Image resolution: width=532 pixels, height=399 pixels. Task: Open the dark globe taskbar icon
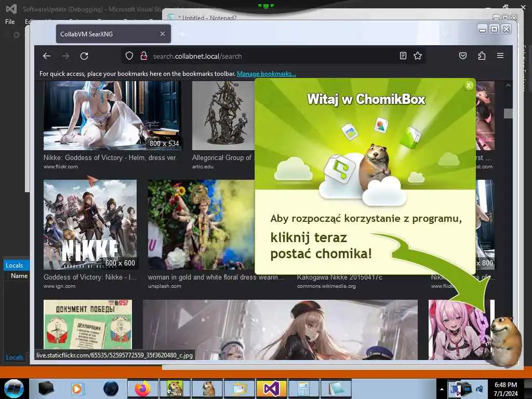[111, 389]
